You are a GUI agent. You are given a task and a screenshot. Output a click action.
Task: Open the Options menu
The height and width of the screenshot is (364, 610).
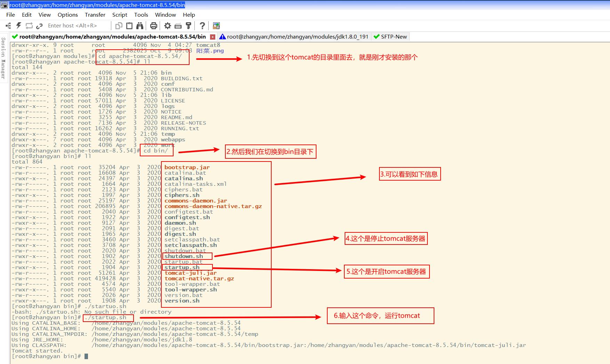pos(67,15)
